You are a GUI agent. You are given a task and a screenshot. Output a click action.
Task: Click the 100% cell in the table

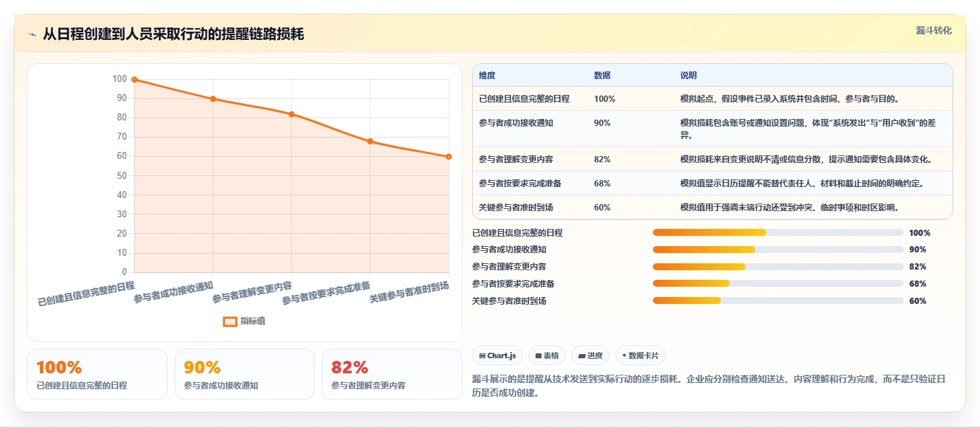coord(605,99)
